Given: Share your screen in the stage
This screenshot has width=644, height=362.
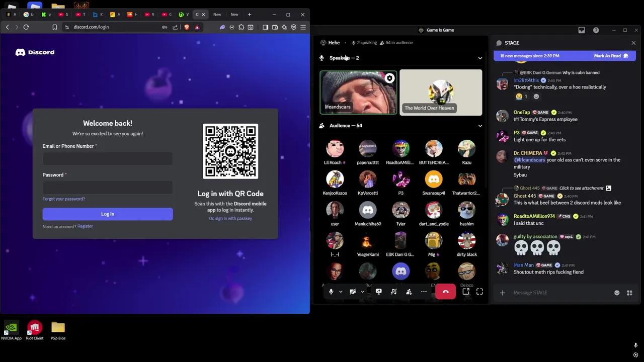Looking at the screenshot, I should pos(378,292).
